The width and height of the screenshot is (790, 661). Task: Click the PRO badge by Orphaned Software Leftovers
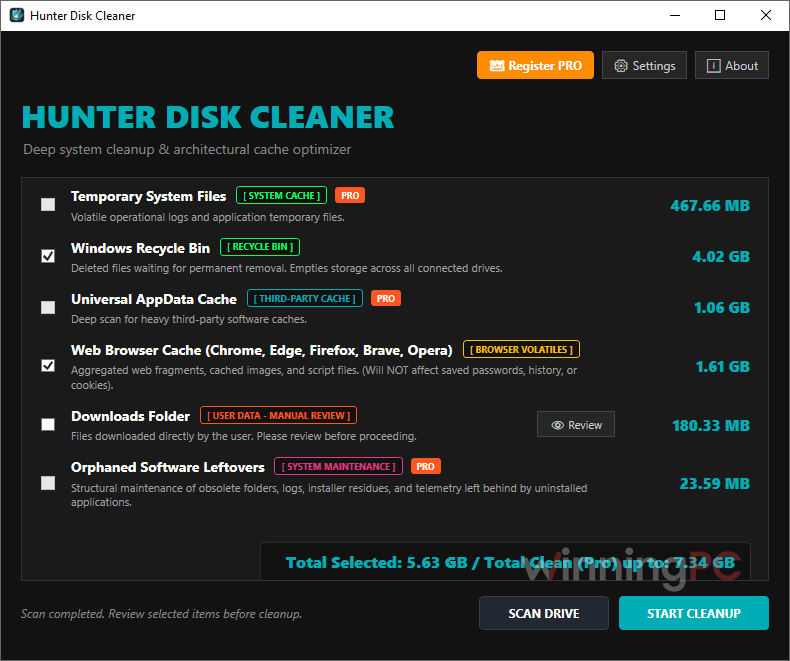(x=425, y=466)
